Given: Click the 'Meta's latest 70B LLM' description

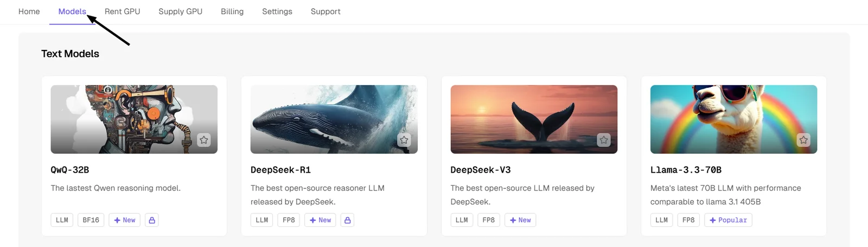Looking at the screenshot, I should (726, 195).
